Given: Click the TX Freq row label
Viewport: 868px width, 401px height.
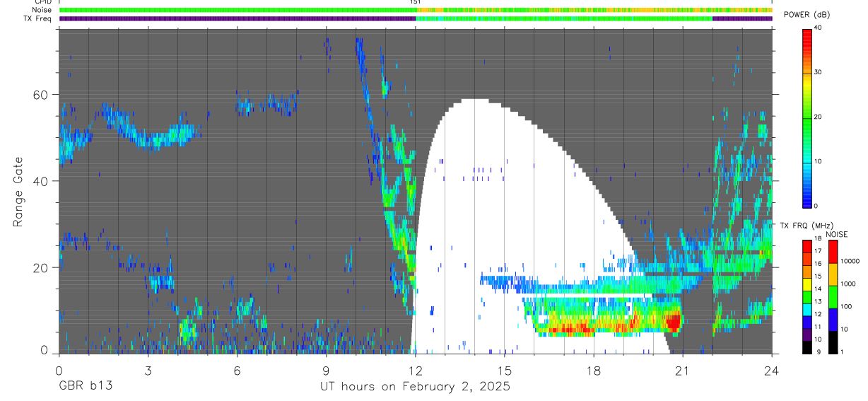Looking at the screenshot, I should click(x=37, y=18).
